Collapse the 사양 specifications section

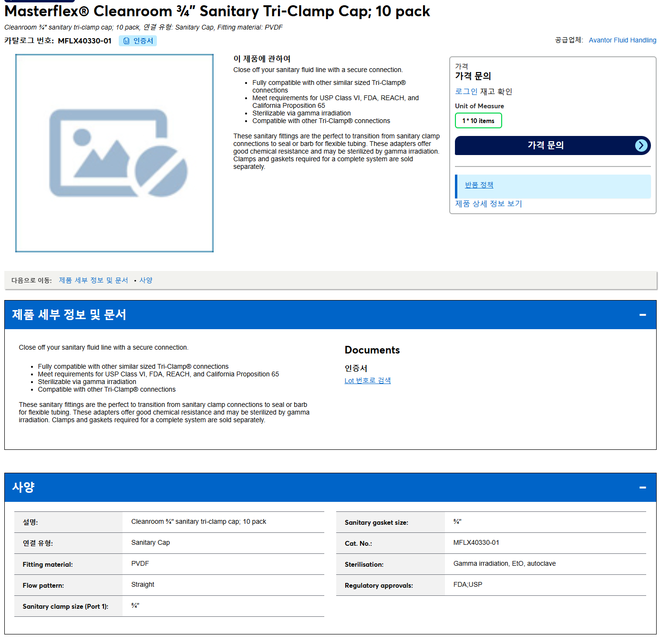pyautogui.click(x=642, y=488)
